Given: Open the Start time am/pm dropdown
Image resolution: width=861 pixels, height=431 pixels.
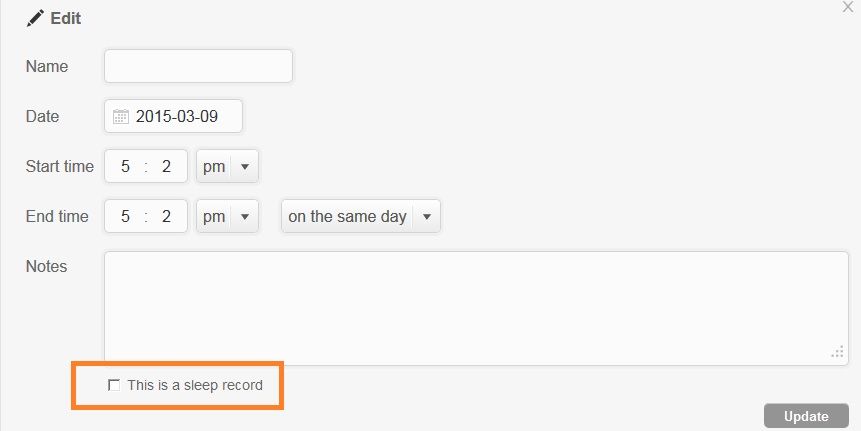Looking at the screenshot, I should pos(227,166).
